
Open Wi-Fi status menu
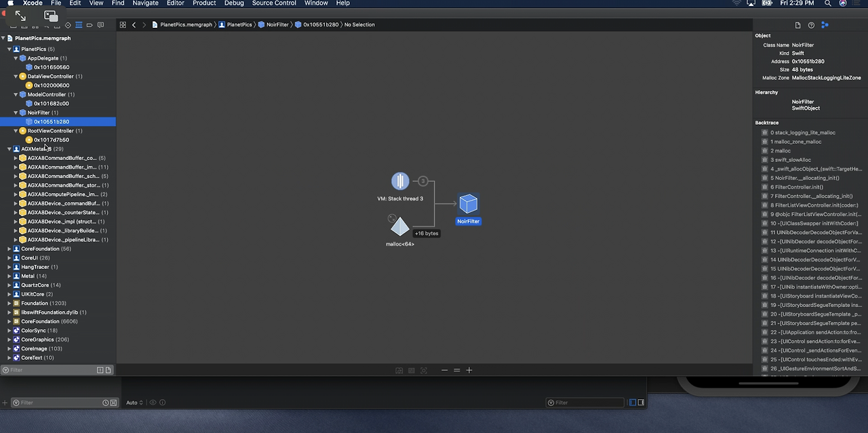[x=736, y=3]
